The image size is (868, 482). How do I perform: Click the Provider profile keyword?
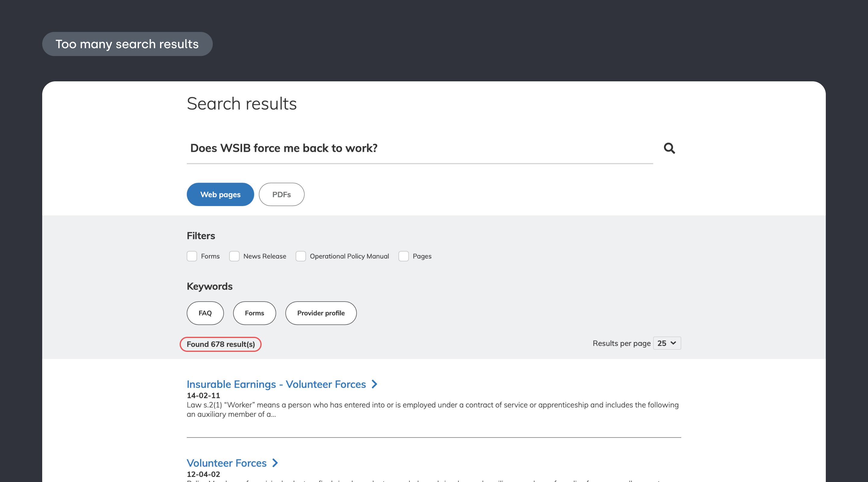[321, 313]
